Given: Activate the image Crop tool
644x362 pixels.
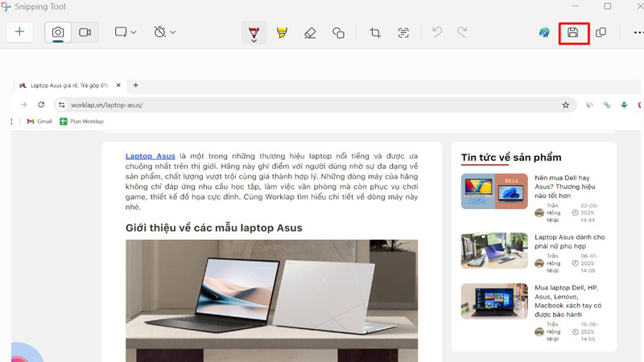Looking at the screenshot, I should click(x=375, y=32).
